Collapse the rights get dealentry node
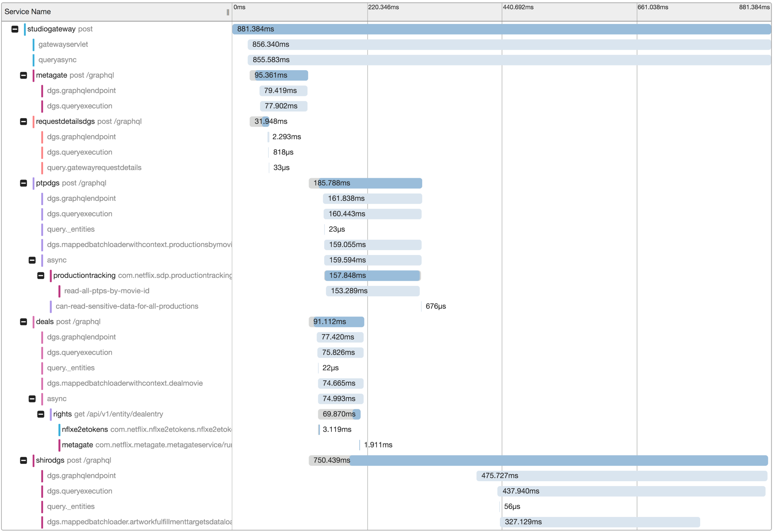Screen dimensions: 773x532 pyautogui.click(x=41, y=414)
